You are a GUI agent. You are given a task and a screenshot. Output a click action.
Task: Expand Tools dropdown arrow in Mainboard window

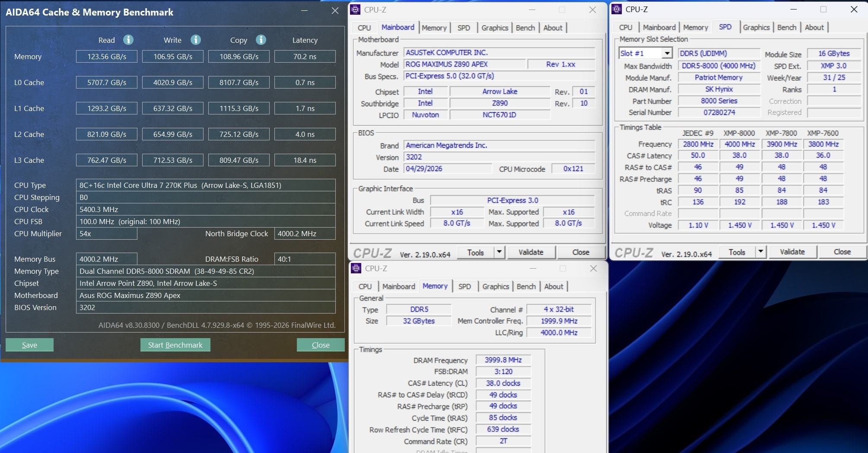(x=499, y=252)
